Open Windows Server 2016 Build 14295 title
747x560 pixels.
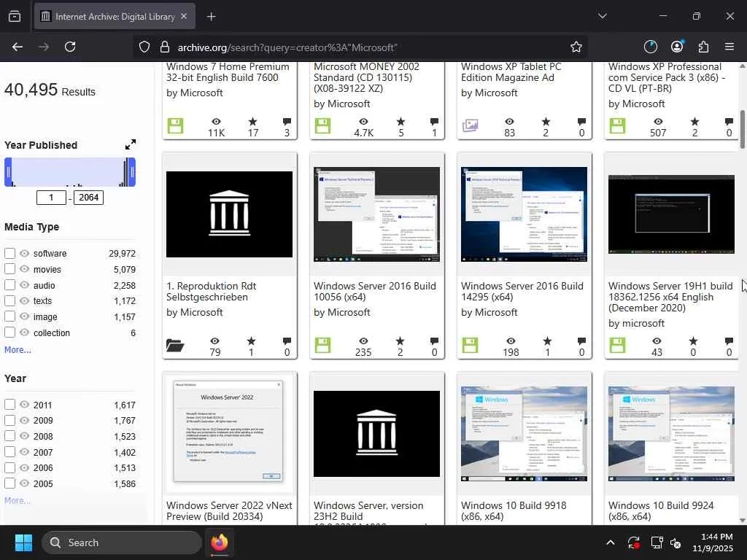click(522, 292)
